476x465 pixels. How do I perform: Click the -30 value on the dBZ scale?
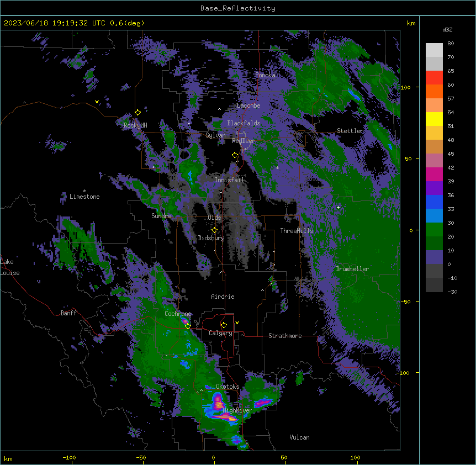point(452,292)
